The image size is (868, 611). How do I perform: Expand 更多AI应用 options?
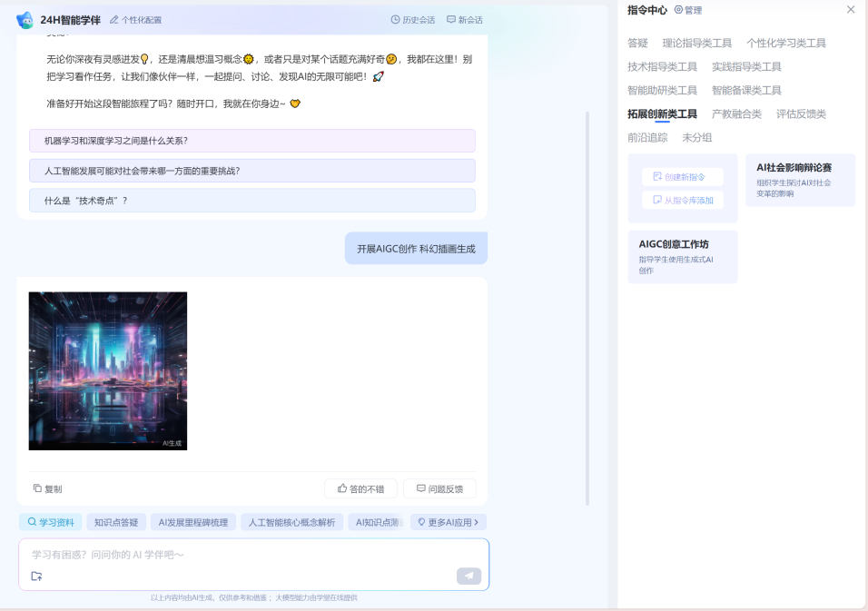click(x=447, y=521)
